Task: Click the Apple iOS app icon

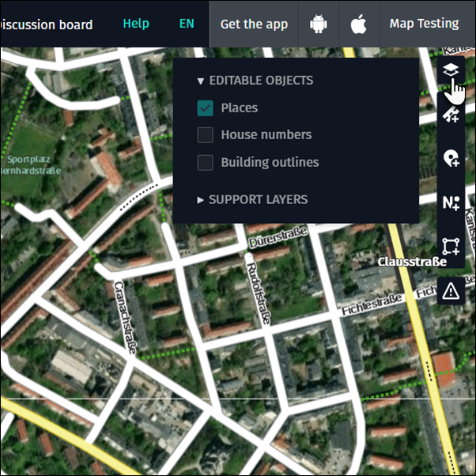Action: pos(358,24)
